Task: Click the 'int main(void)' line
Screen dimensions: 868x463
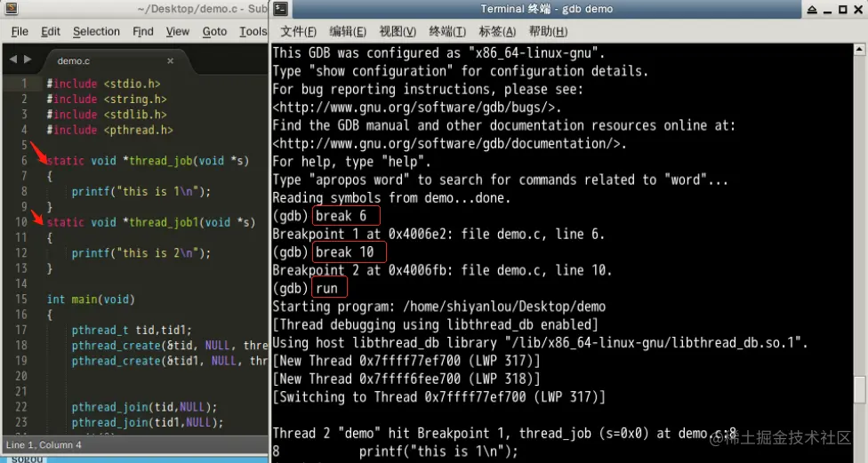Action: pos(91,299)
